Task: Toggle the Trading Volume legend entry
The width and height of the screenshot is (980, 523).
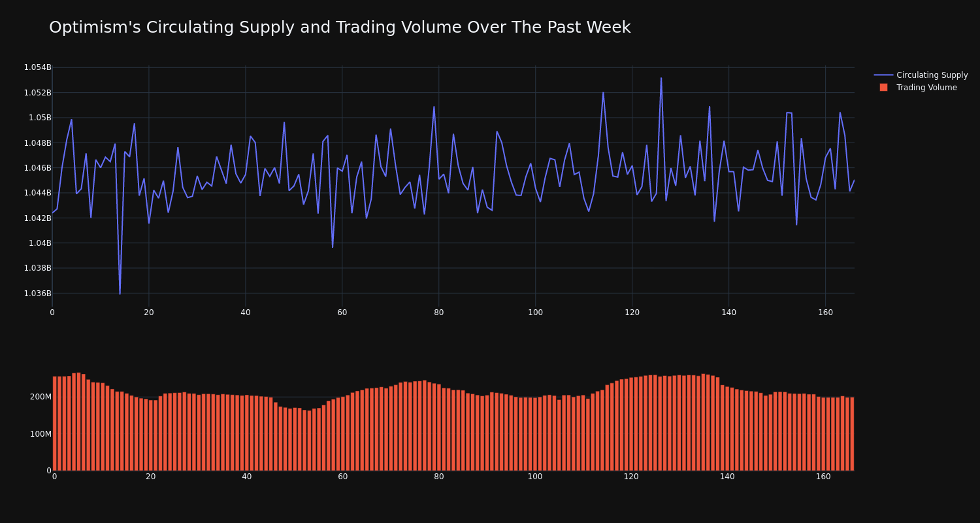Action: 921,88
